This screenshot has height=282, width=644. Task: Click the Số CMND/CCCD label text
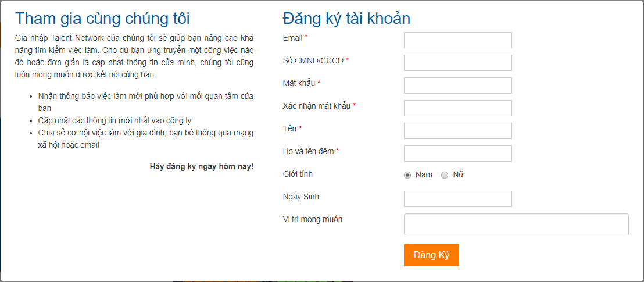click(x=313, y=60)
